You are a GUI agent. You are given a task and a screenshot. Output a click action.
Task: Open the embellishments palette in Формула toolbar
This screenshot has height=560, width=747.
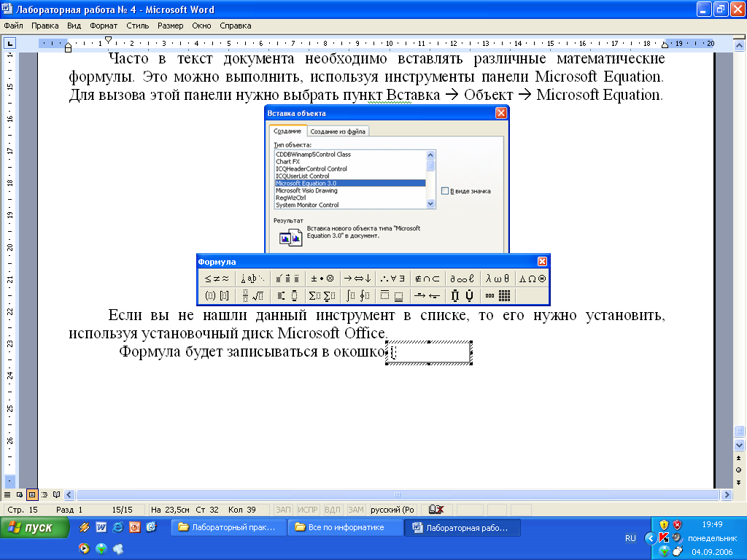tap(287, 279)
